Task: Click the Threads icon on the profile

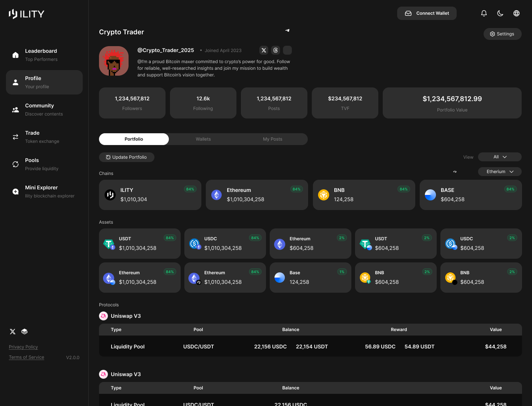Action: click(x=276, y=50)
